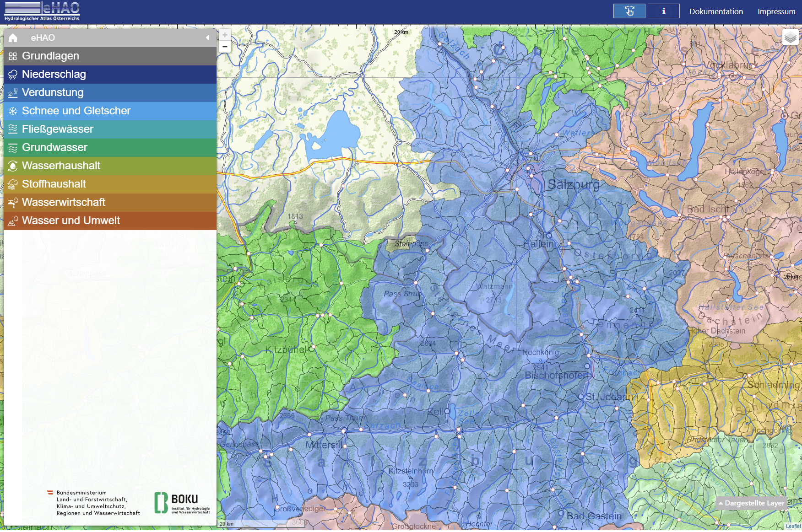This screenshot has height=532, width=802.
Task: Click the eHAO logo in header
Action: click(x=42, y=11)
